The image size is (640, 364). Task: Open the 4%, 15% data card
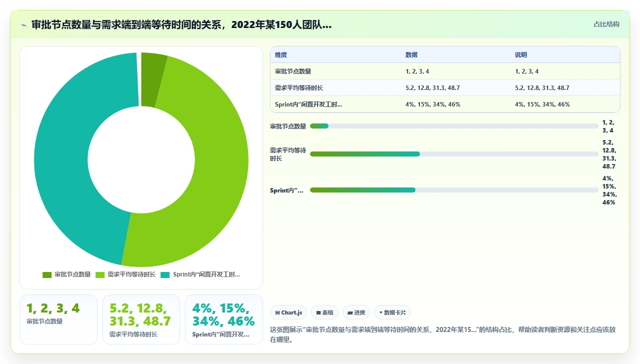tap(224, 319)
